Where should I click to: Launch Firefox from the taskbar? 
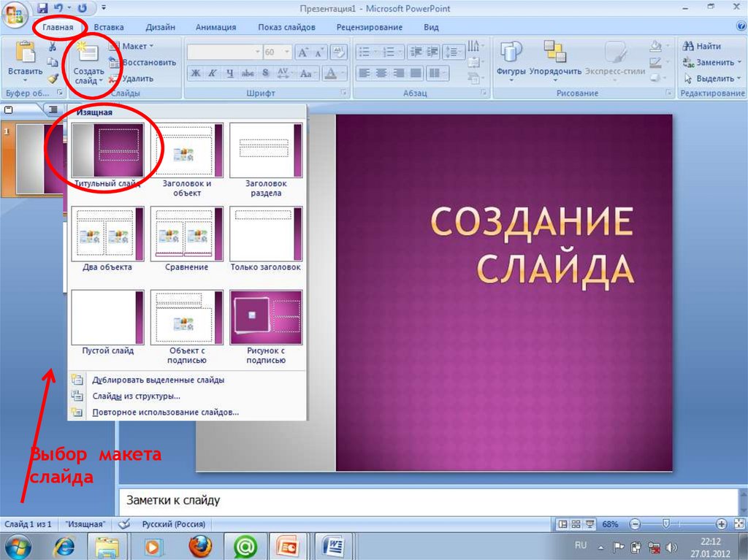[x=199, y=545]
